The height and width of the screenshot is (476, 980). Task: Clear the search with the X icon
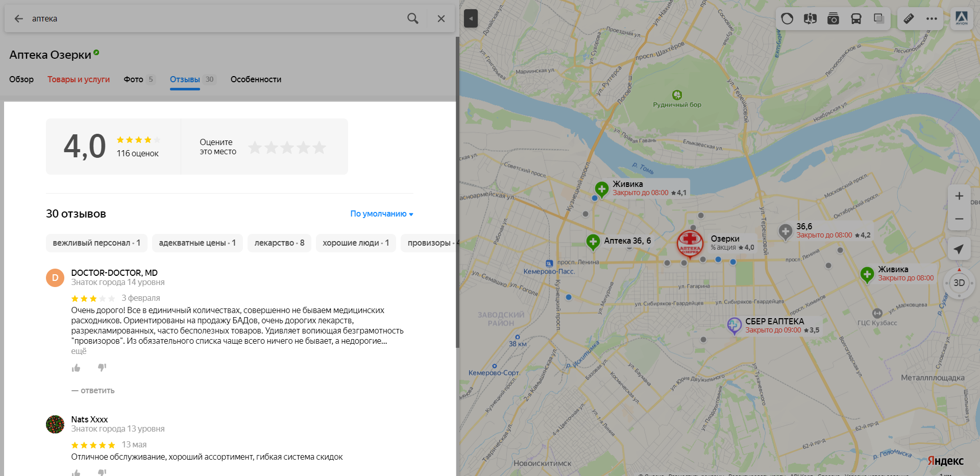coord(442,18)
